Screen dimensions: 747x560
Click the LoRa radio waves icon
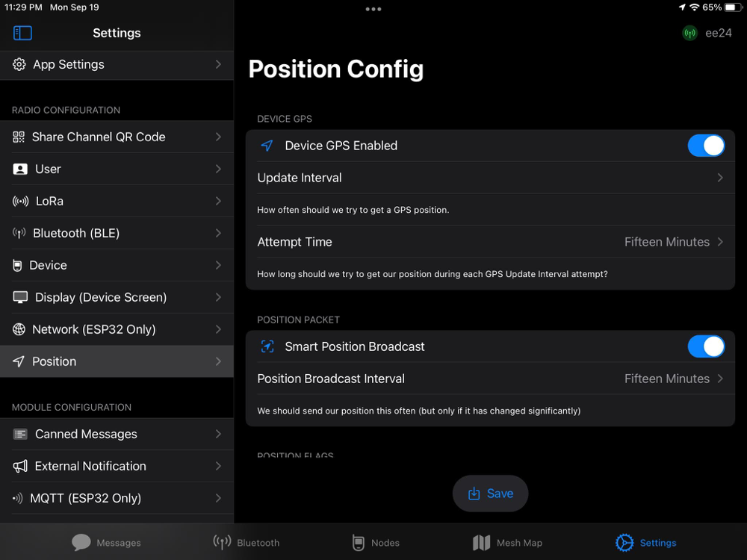(x=21, y=202)
